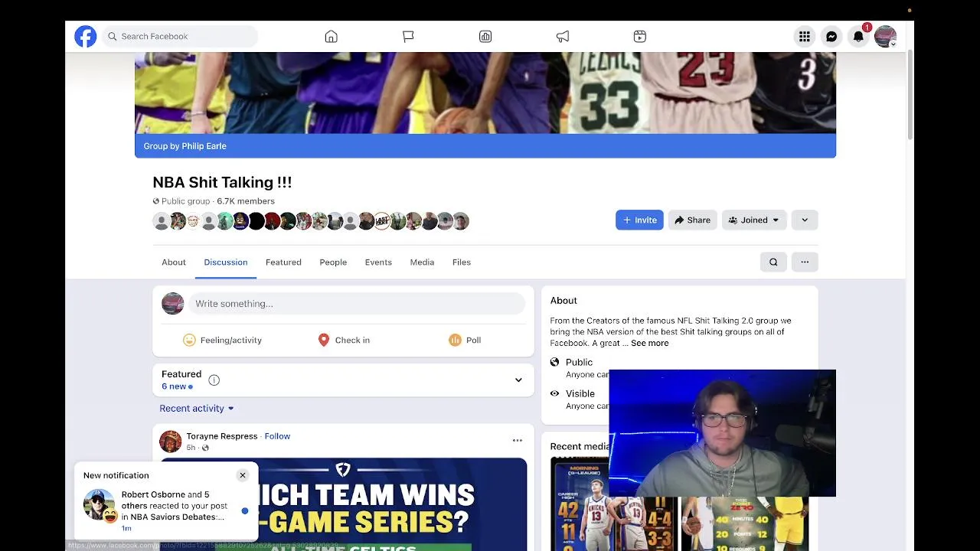Open the Facebook logo home link
Viewport: 980px width, 551px height.
click(85, 36)
